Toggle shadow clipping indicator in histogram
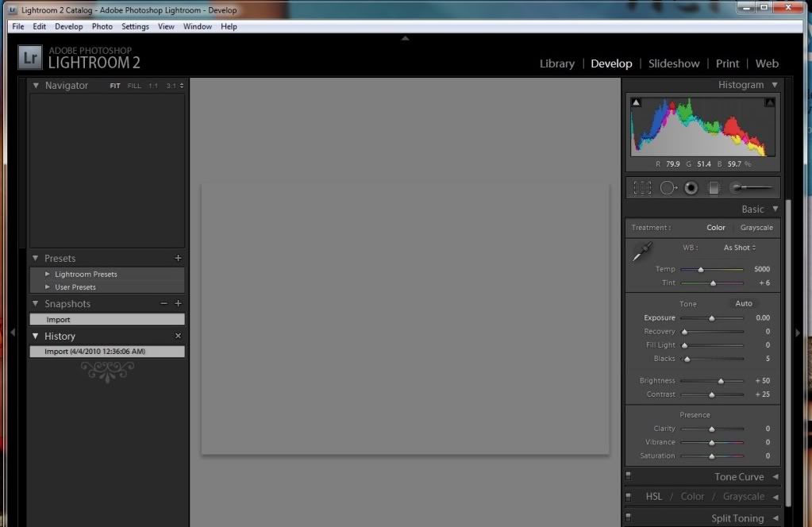Viewport: 812px width, 527px height. (x=636, y=102)
